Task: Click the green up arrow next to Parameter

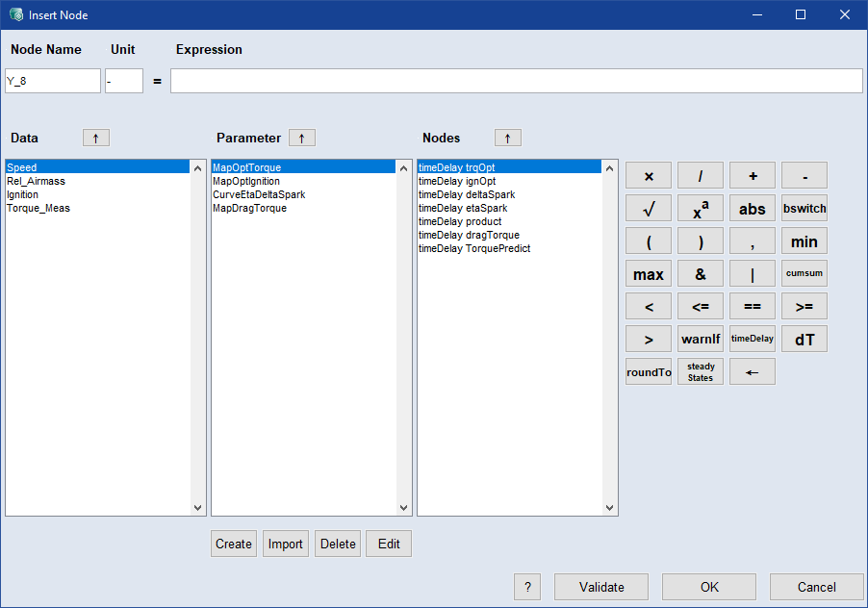Action: pos(302,138)
